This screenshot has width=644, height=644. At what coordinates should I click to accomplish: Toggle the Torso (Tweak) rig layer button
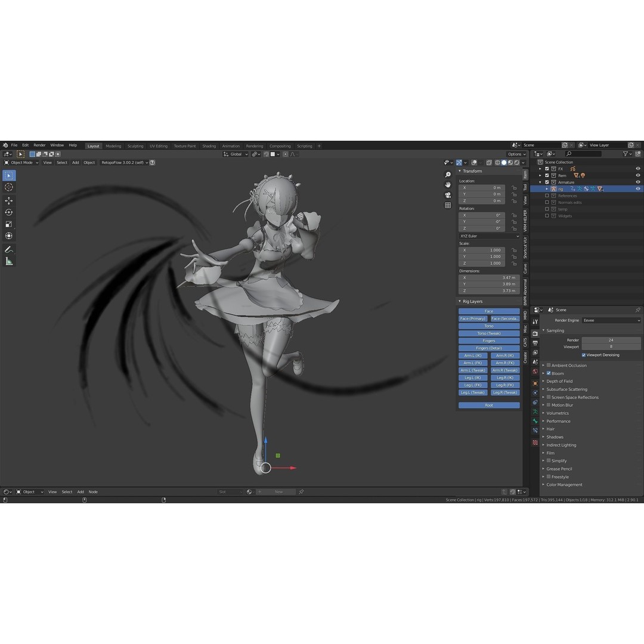tap(489, 333)
